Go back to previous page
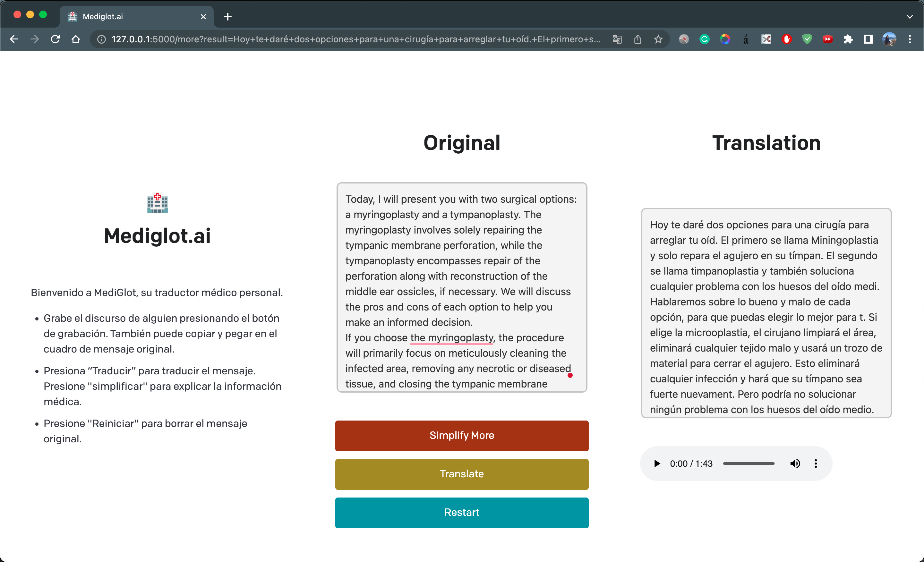 (x=14, y=39)
